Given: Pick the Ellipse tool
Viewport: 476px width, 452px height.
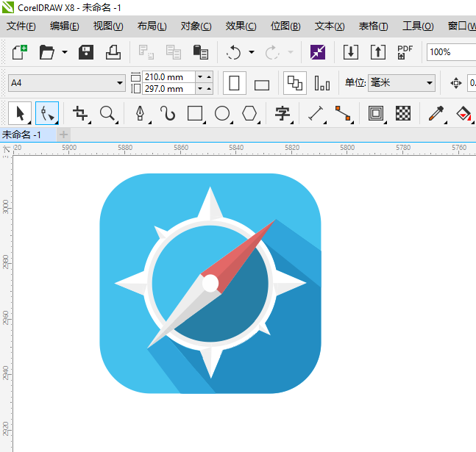Looking at the screenshot, I should point(222,113).
